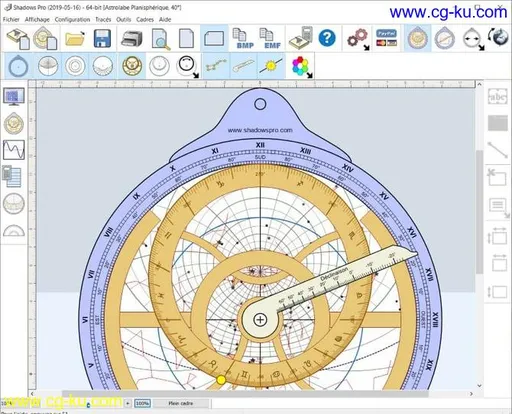
Task: Open the black circle rotation dropdown
Action: point(188,66)
